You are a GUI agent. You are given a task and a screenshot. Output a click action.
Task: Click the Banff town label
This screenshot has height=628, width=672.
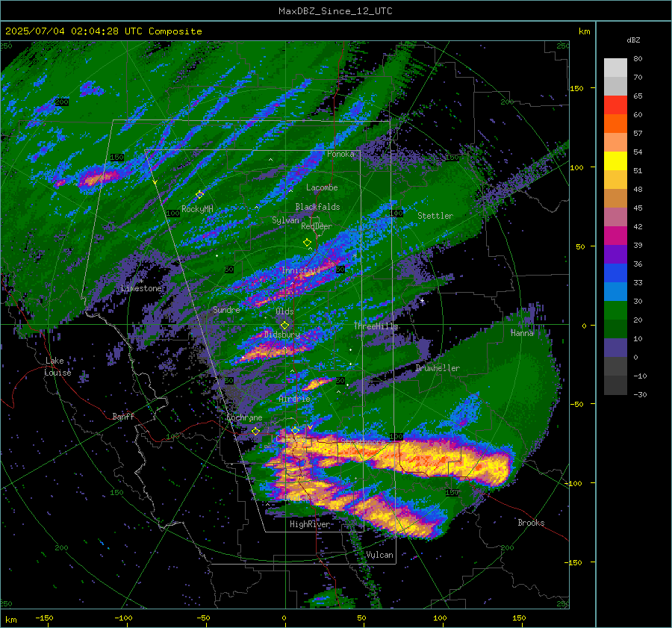coord(123,416)
